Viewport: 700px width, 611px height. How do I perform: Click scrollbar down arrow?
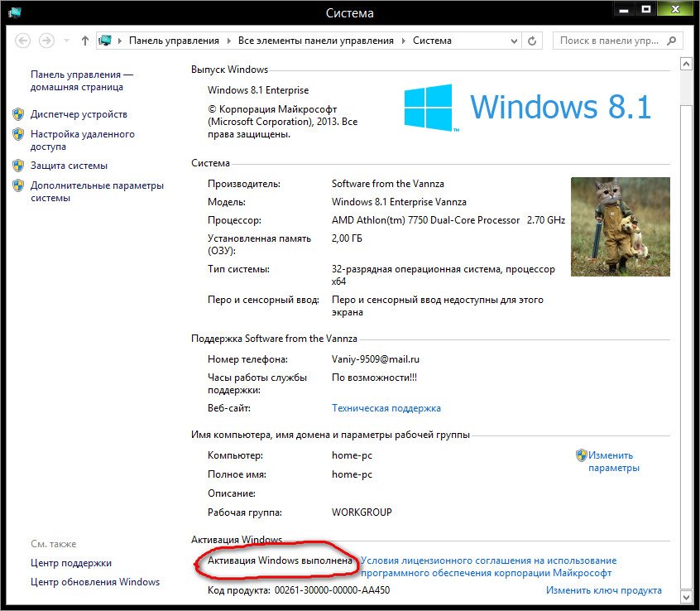686,597
